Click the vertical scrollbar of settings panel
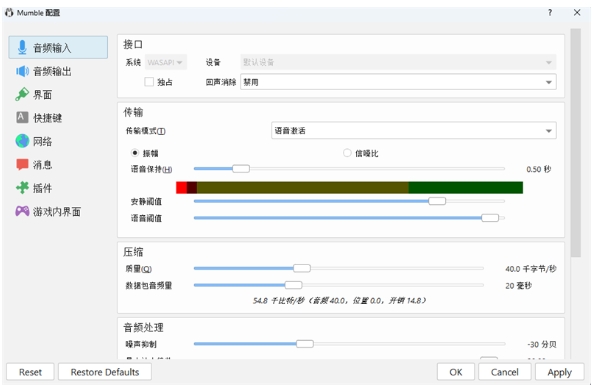This screenshot has width=592, height=385. (575, 143)
